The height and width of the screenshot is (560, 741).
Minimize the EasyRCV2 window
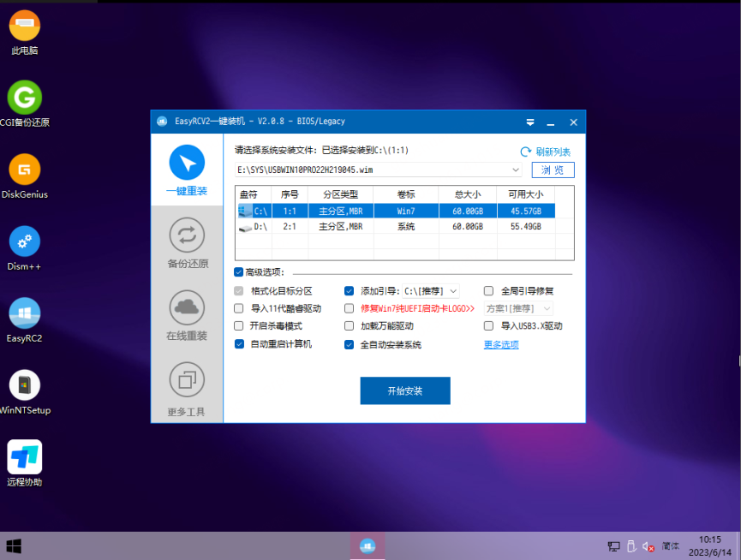[551, 122]
